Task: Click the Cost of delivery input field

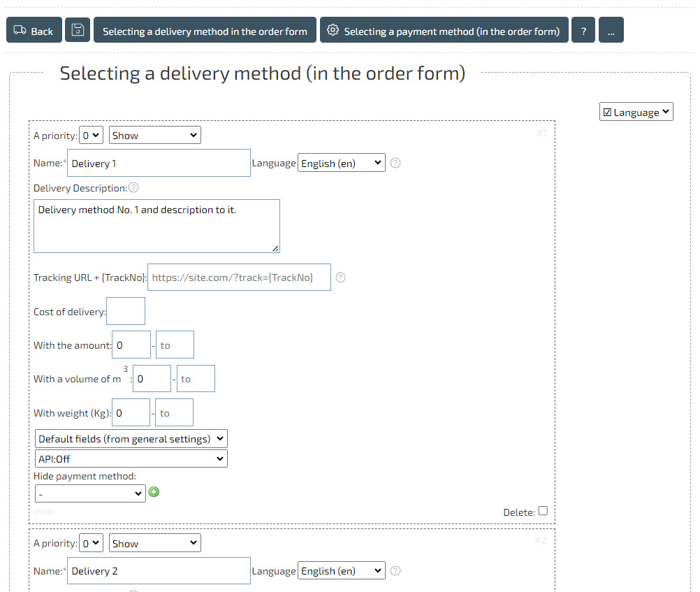Action: click(x=126, y=311)
